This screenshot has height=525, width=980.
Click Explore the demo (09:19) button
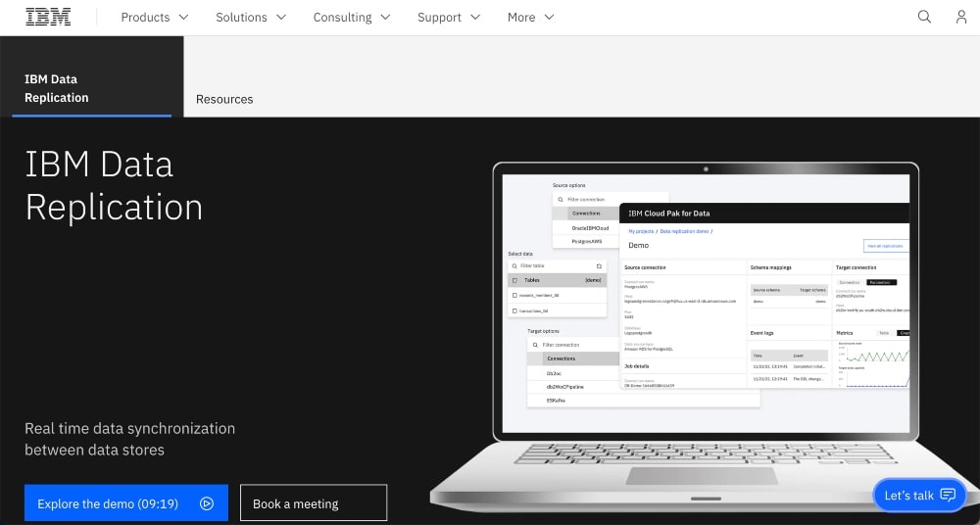tap(126, 503)
